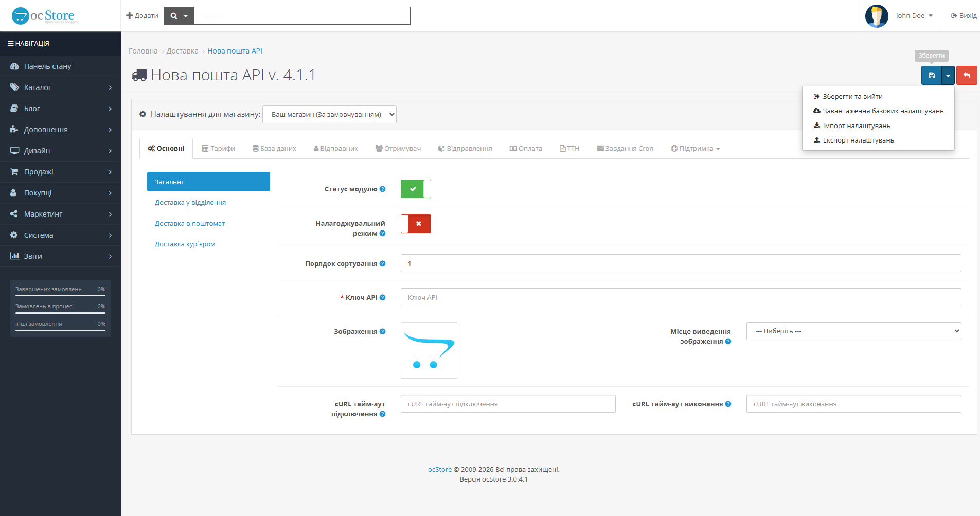Click the Вихід logout link
Image resolution: width=980 pixels, height=516 pixels.
pos(964,16)
